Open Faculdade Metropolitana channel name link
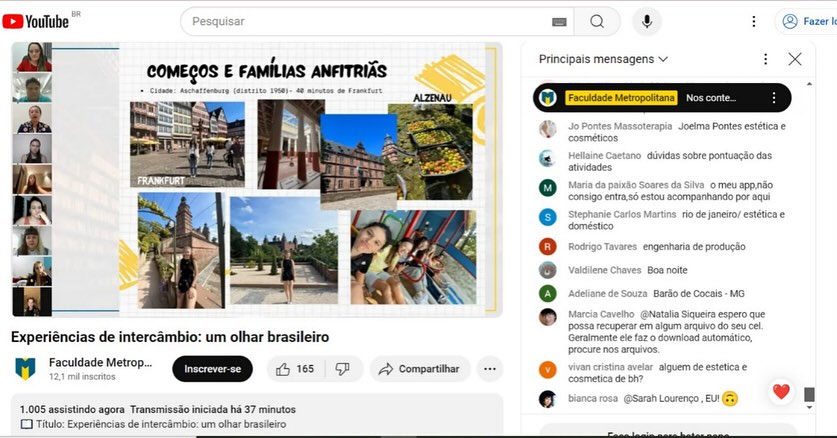 (x=100, y=362)
